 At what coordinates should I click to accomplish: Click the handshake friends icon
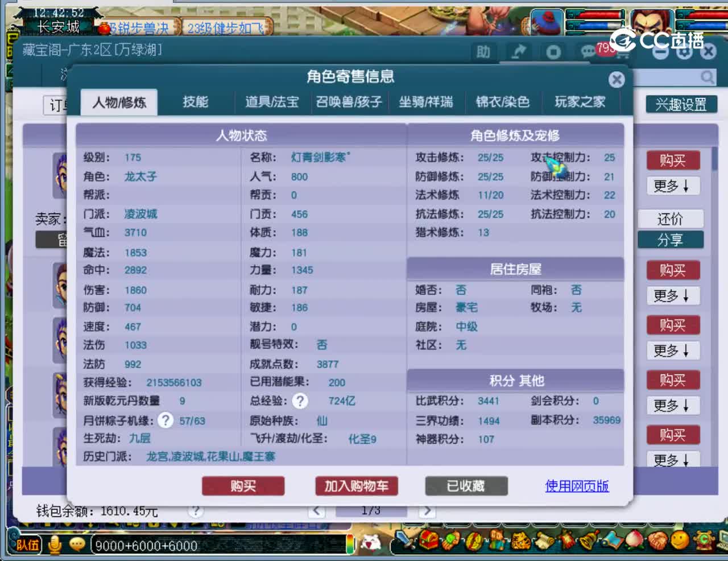point(657,539)
